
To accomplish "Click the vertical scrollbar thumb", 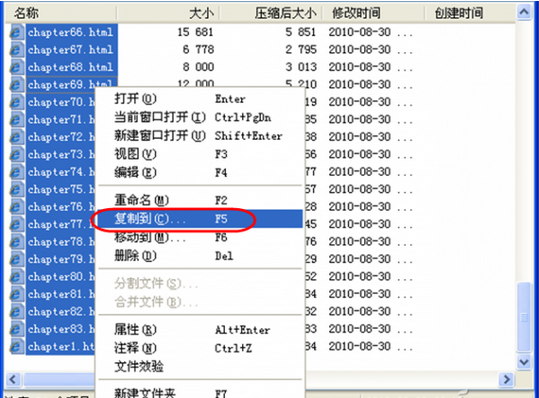I will 524,317.
